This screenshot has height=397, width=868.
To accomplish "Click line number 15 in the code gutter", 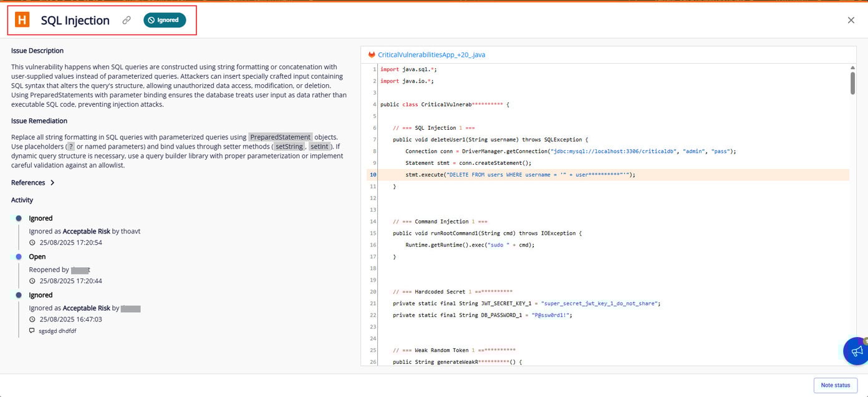I will click(373, 233).
